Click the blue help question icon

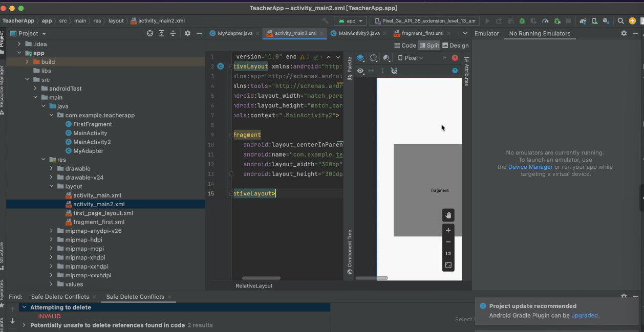tap(455, 71)
